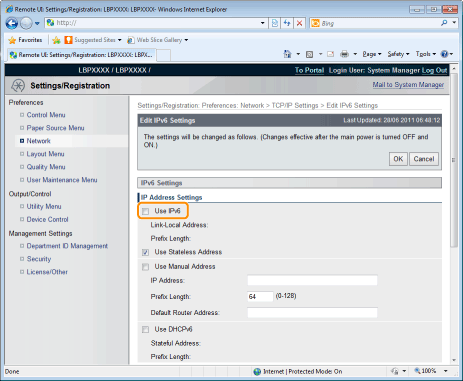Click the OK button
Image resolution: width=463 pixels, height=381 pixels.
click(x=398, y=159)
